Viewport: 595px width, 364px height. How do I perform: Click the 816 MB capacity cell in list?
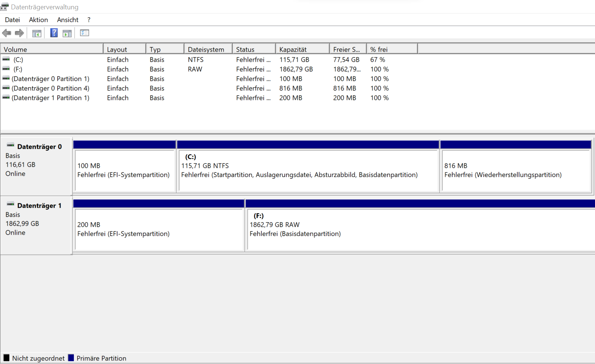pos(291,88)
